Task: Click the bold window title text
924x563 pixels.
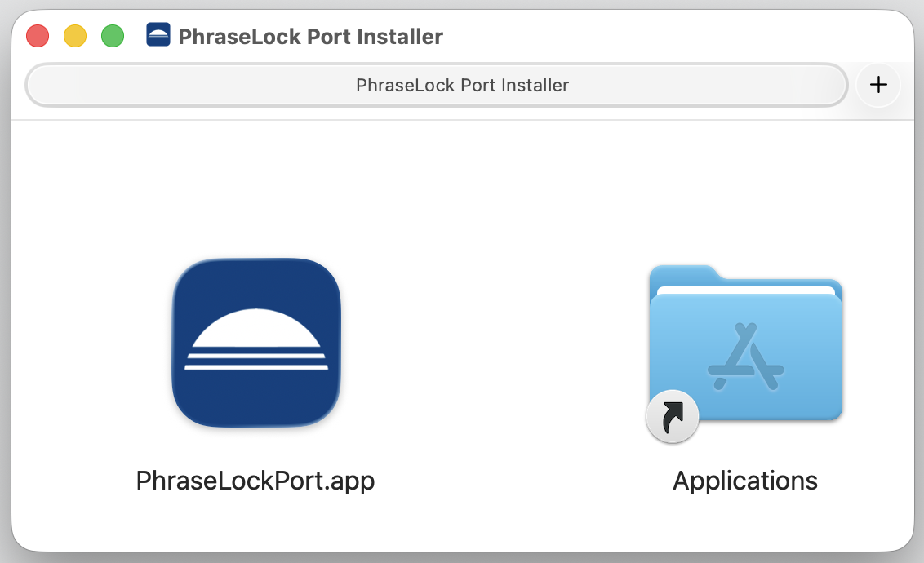Action: tap(310, 37)
